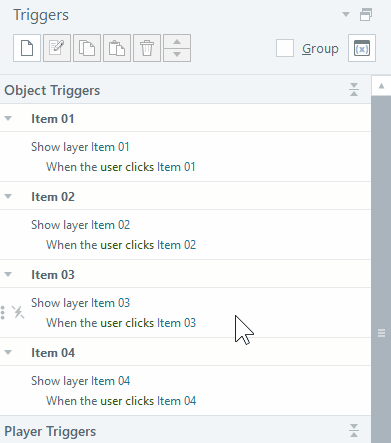Click 'Show layer' action text for Item 04

[60, 381]
